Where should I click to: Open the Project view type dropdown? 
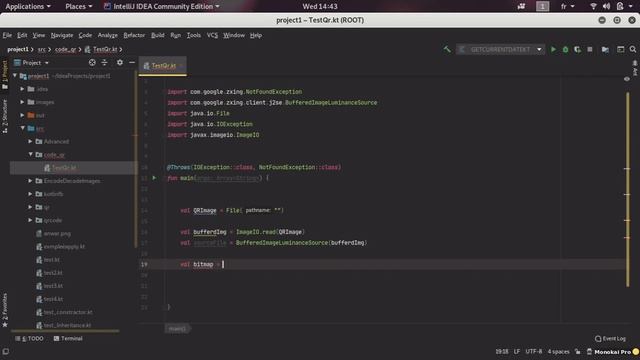pos(32,62)
